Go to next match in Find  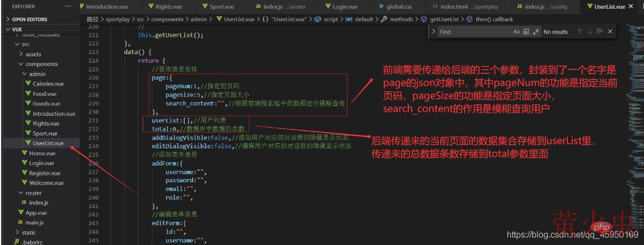(x=591, y=32)
